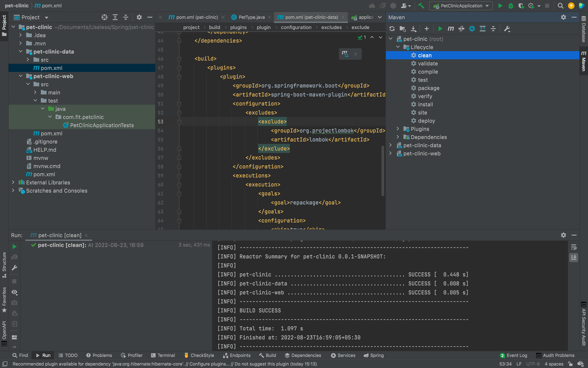Viewport: 588px width, 368px height.
Task: Open Event Log
Action: [513, 355]
